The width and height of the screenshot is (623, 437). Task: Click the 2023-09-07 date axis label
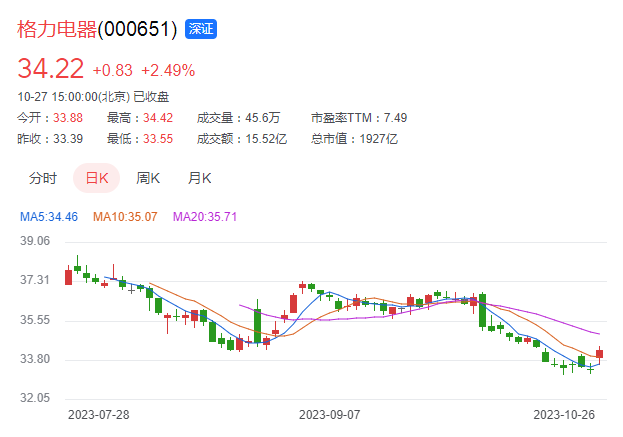tap(329, 415)
